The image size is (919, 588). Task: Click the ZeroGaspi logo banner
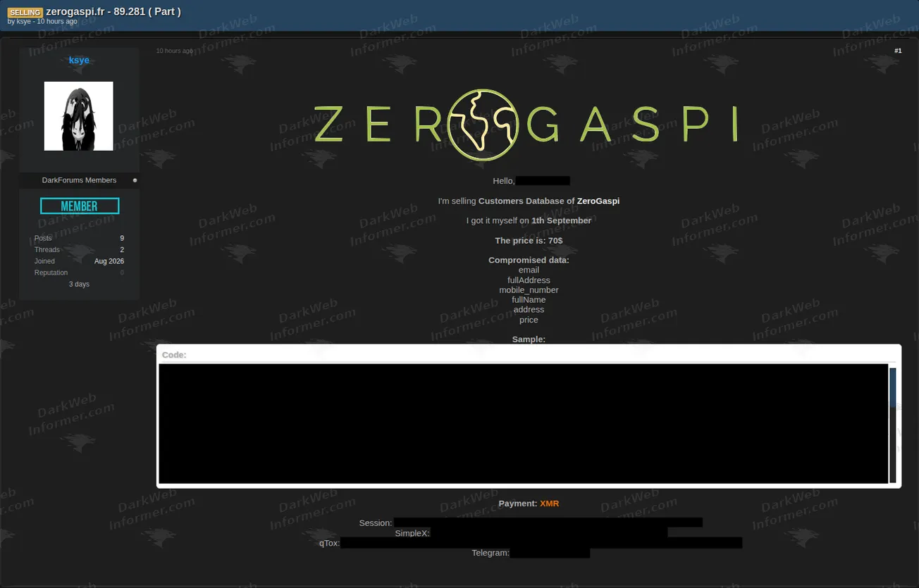coord(526,125)
